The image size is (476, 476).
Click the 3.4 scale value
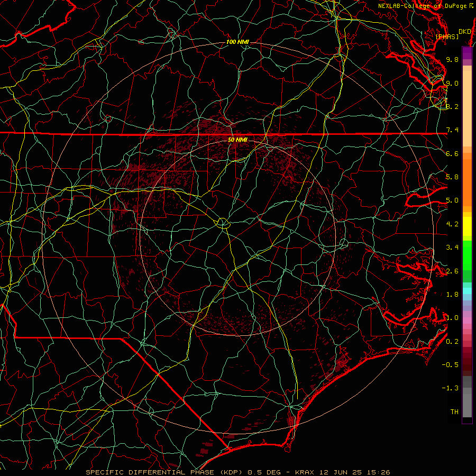pyautogui.click(x=452, y=248)
